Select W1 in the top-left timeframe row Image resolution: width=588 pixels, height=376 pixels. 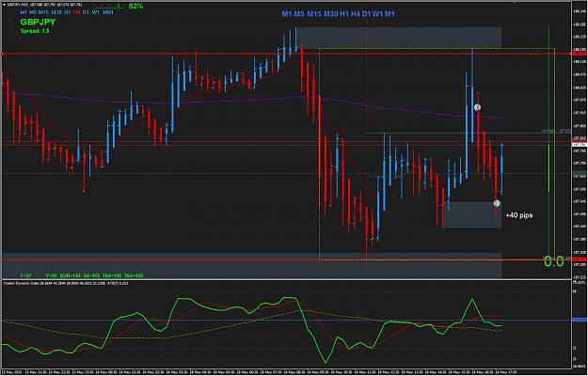(x=95, y=12)
